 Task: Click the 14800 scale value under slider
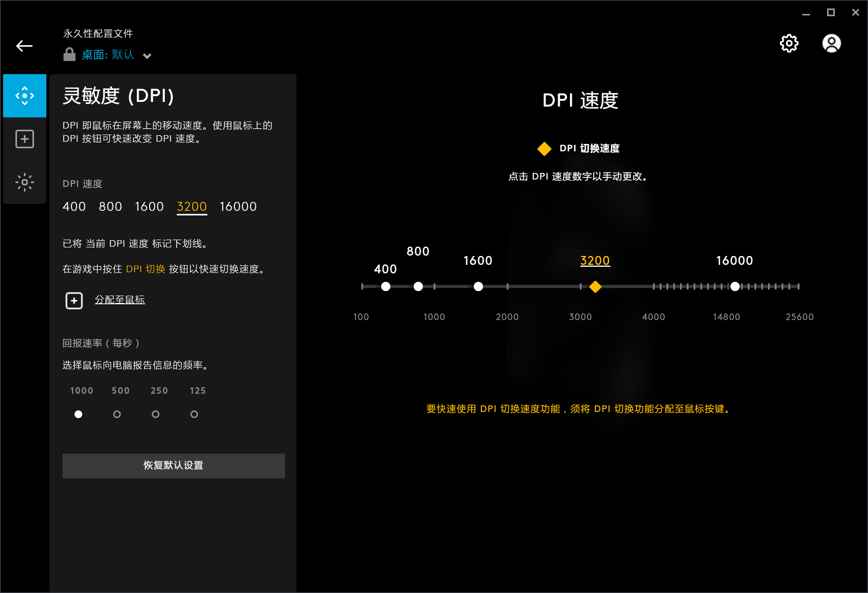click(x=727, y=317)
